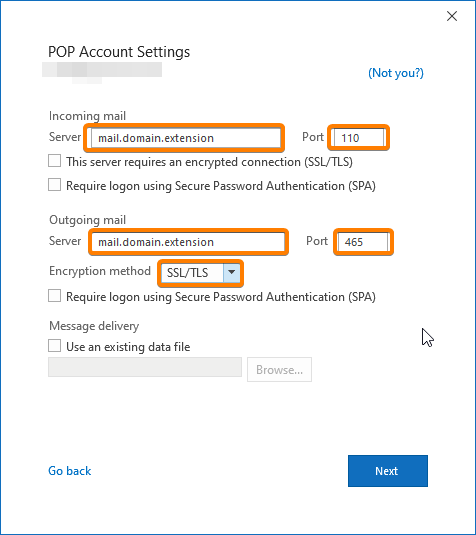Click the blurred account email address
476x535 pixels.
click(x=102, y=72)
